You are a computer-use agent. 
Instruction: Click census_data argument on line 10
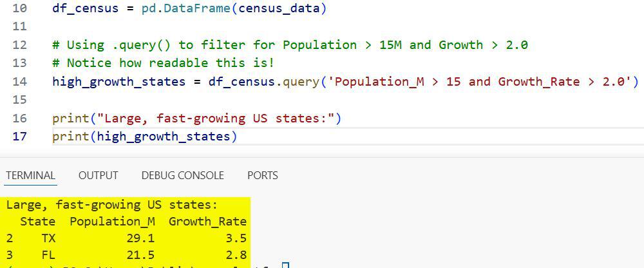(278, 8)
